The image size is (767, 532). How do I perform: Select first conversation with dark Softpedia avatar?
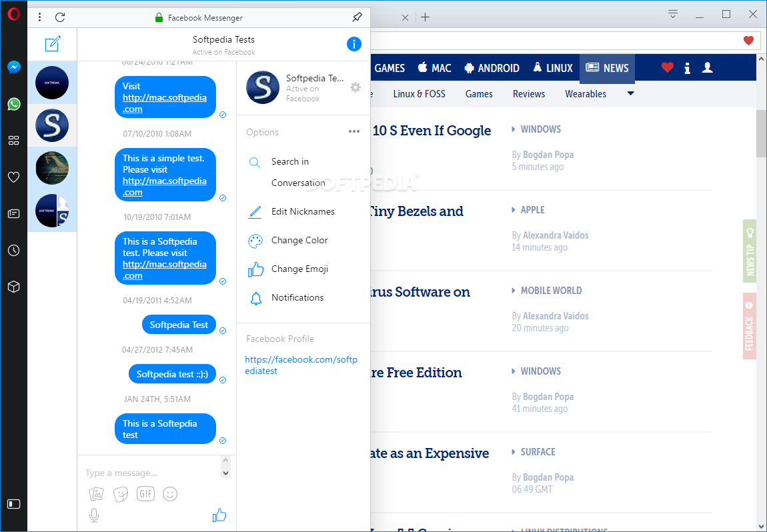(x=52, y=83)
